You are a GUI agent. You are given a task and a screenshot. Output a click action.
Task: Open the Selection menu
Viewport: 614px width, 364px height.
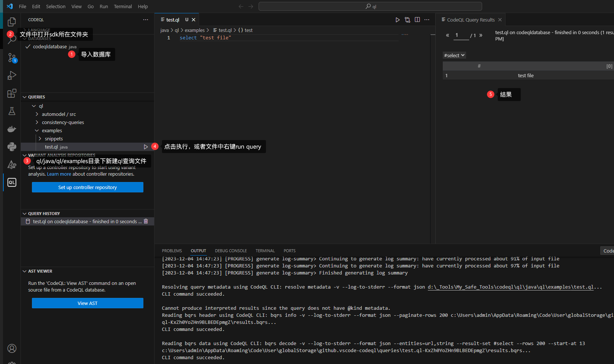coord(56,6)
